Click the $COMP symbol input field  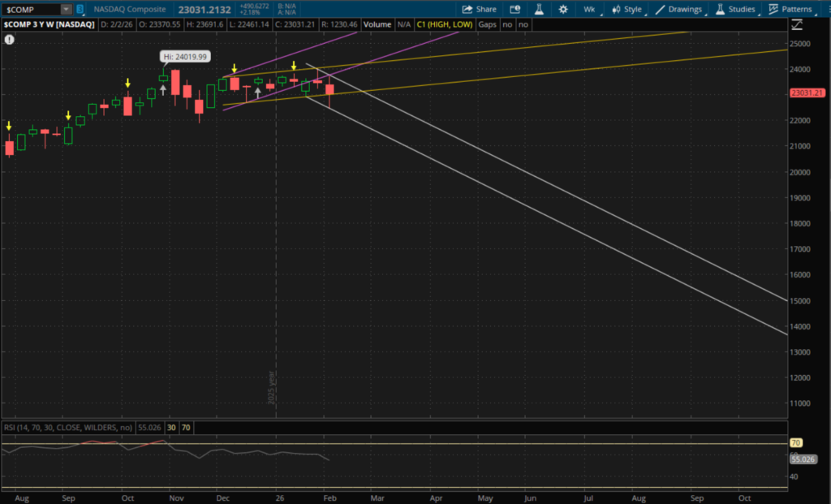(x=31, y=9)
